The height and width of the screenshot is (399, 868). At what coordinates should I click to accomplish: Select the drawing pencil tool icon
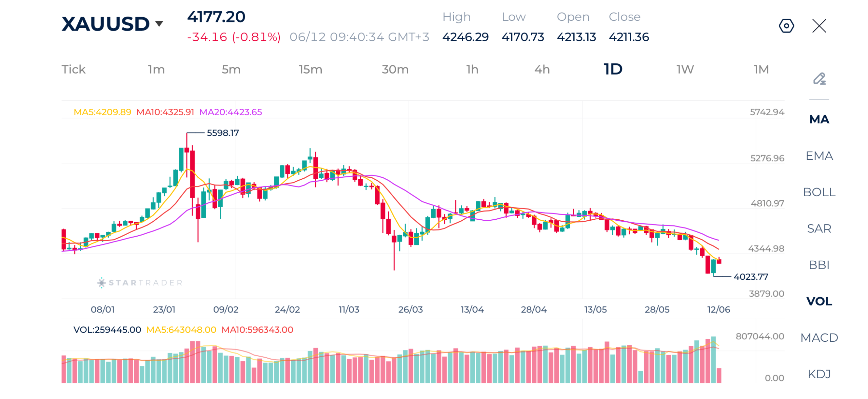[819, 79]
